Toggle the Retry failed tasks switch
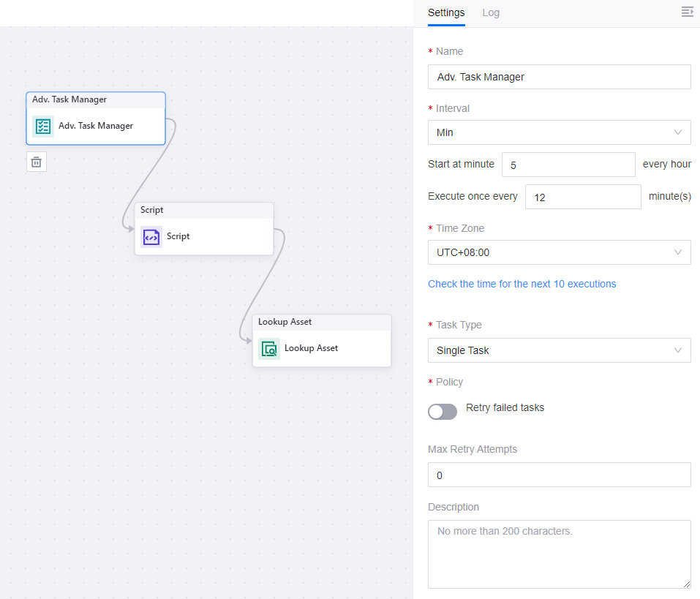The image size is (700, 599). click(x=443, y=411)
